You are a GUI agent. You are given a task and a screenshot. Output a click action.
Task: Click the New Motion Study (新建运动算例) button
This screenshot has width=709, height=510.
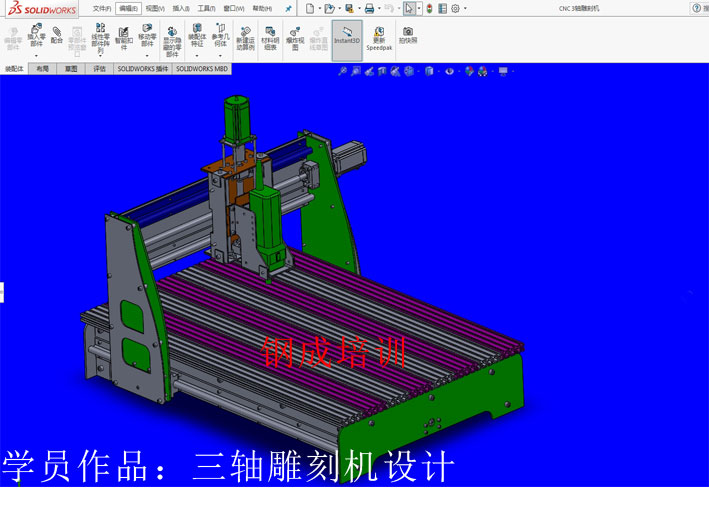245,40
